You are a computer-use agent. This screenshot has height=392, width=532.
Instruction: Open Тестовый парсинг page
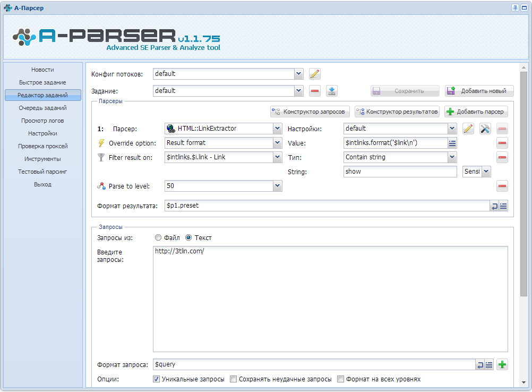pyautogui.click(x=43, y=172)
